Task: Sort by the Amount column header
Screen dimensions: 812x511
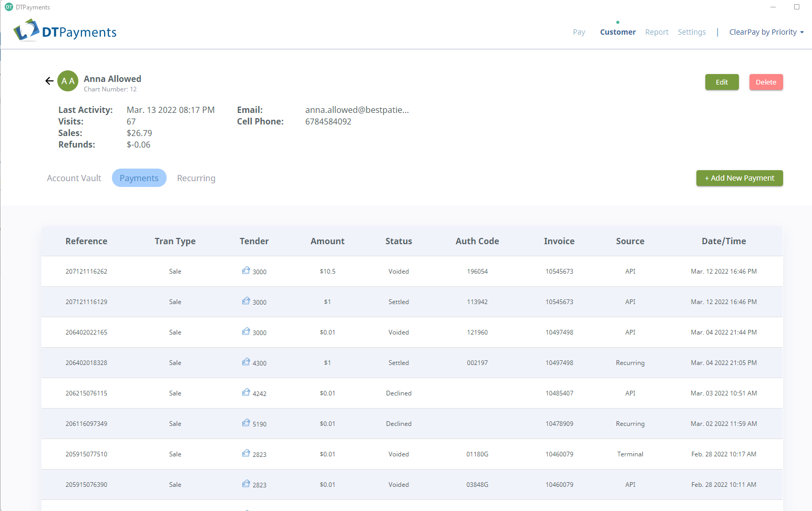Action: click(327, 241)
